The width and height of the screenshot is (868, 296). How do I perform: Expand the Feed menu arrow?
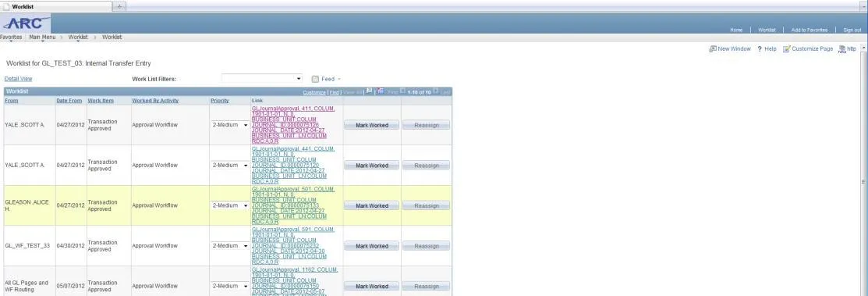pyautogui.click(x=338, y=79)
